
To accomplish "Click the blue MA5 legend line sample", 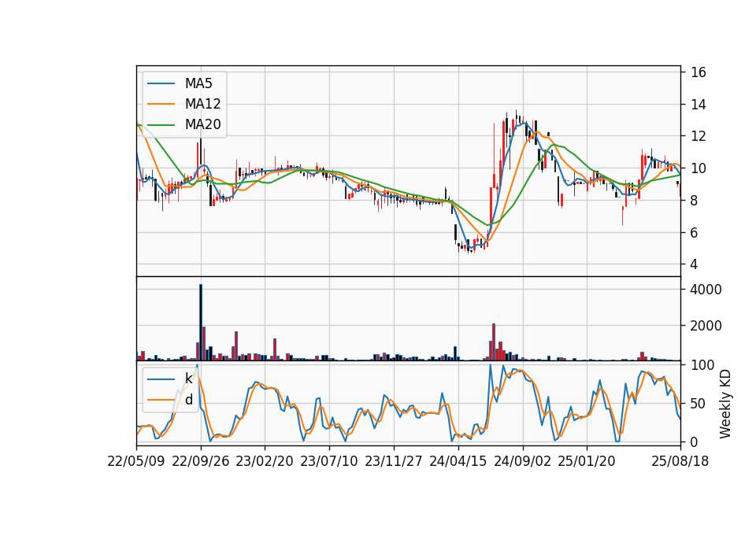I will click(x=161, y=83).
